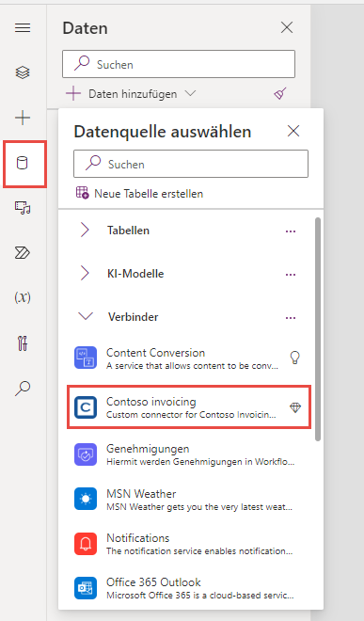Expand the KI-Modelle section

coord(85,273)
